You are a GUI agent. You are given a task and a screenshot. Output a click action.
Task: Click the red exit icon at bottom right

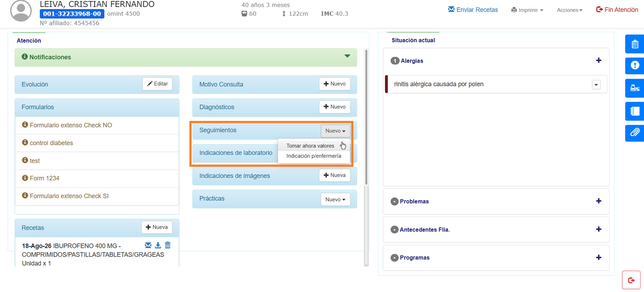(631, 280)
